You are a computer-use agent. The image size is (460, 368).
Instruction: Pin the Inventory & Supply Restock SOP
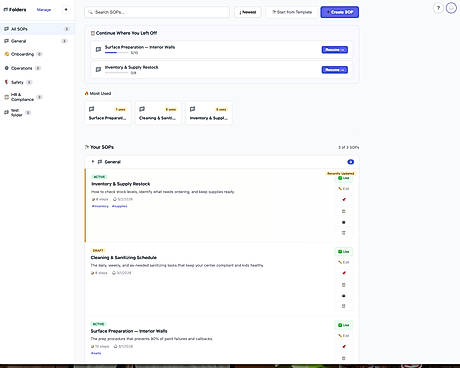pyautogui.click(x=344, y=200)
